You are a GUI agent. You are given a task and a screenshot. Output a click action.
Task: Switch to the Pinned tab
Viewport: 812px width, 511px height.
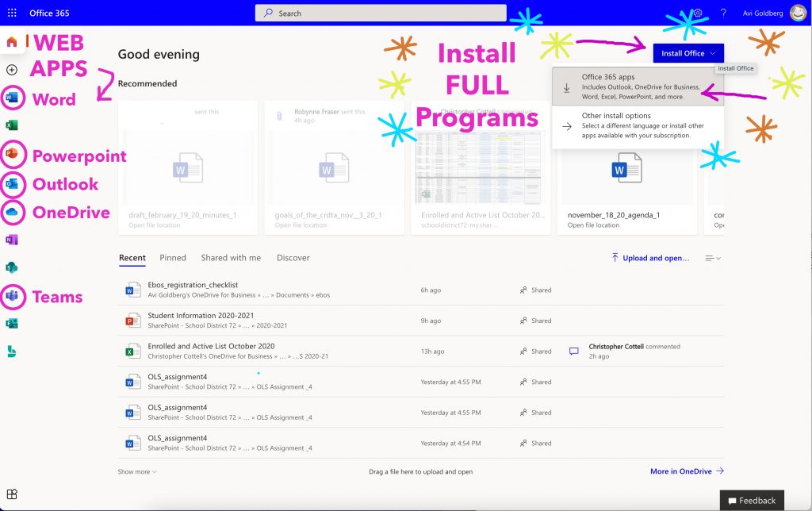[x=172, y=258]
